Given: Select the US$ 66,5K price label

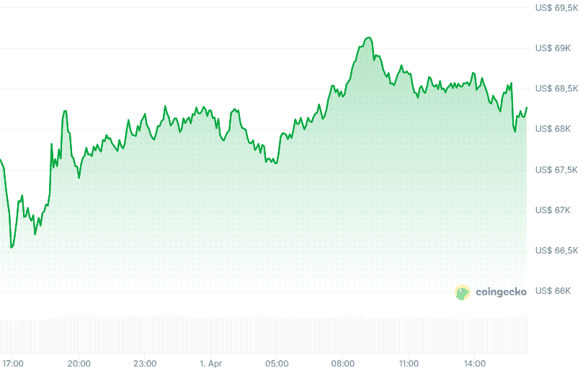Looking at the screenshot, I should point(557,251).
